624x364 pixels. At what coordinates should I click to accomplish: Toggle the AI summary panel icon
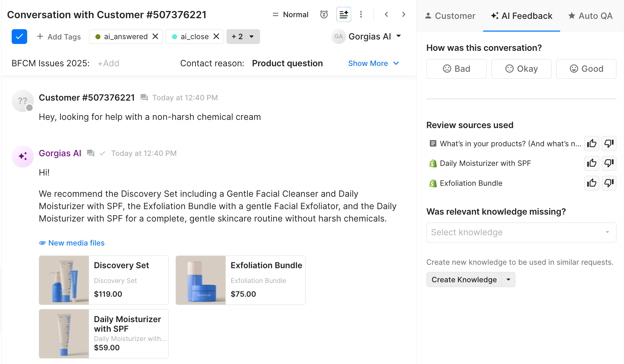[x=344, y=14]
